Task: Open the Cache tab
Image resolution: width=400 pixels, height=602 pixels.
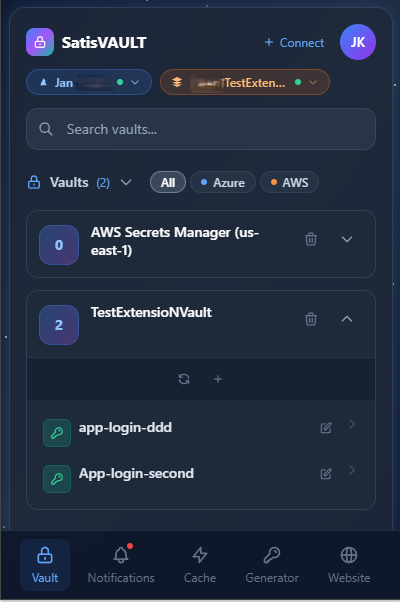Action: [200, 565]
